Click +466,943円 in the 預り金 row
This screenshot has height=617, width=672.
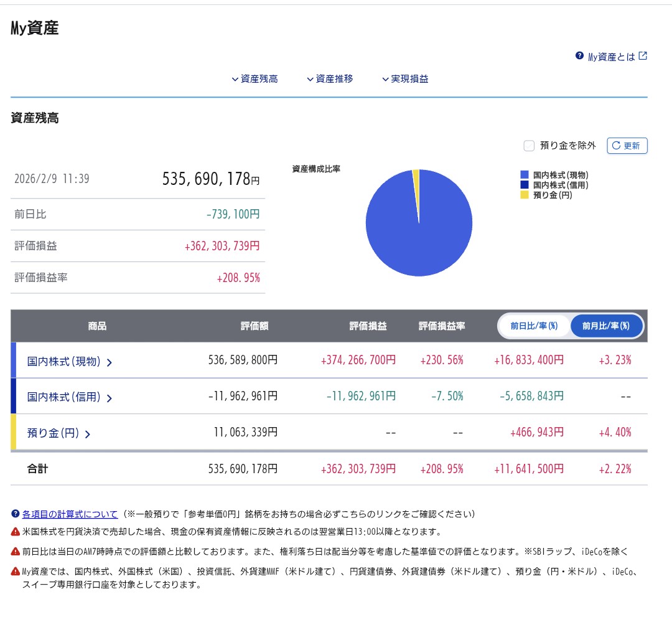coord(537,431)
